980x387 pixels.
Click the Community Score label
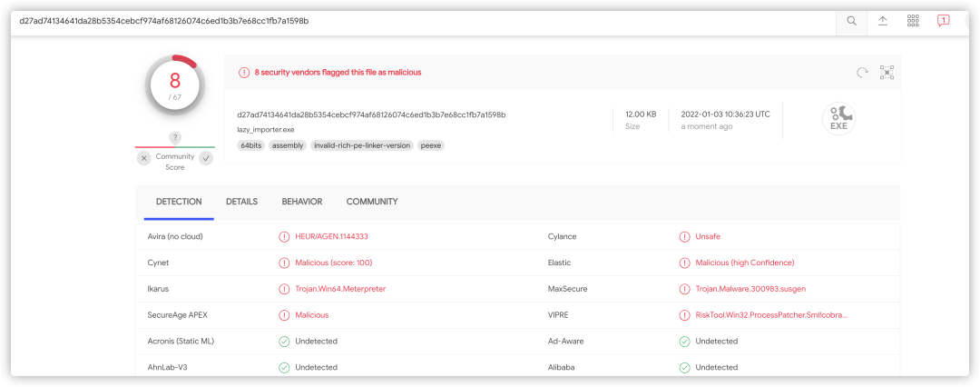(x=175, y=163)
